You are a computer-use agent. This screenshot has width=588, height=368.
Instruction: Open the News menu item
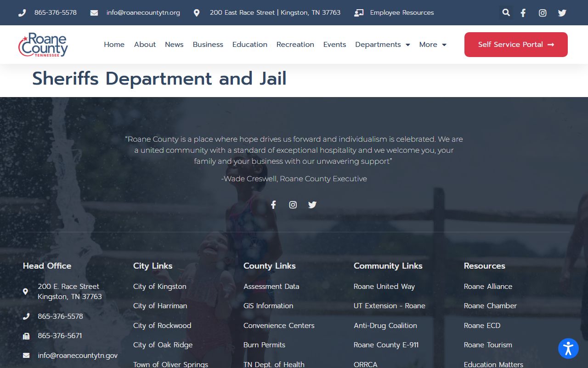(174, 45)
